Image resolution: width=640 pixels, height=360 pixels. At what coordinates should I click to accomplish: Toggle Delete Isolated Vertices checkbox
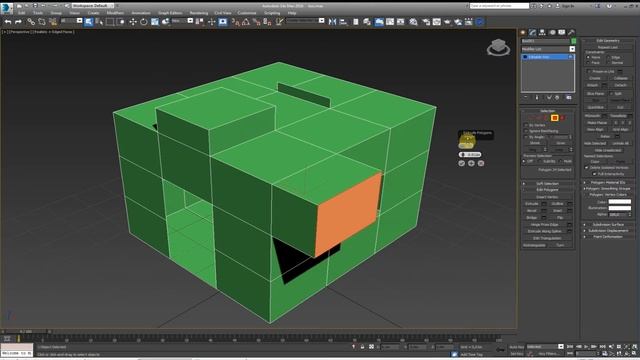(587, 167)
